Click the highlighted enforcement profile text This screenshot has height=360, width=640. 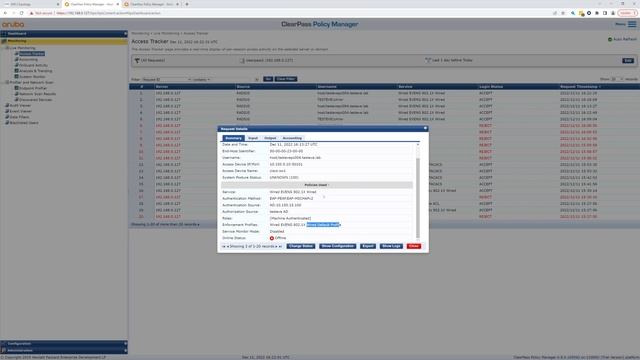[323, 225]
